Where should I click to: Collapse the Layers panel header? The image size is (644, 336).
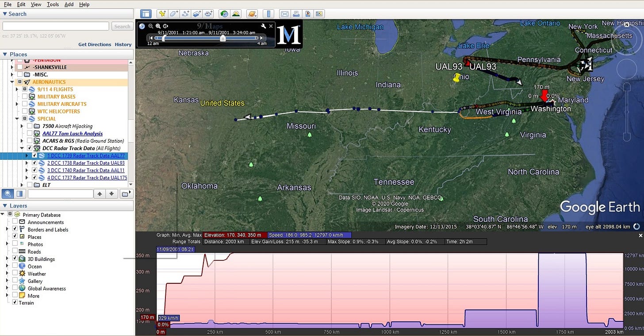pyautogui.click(x=5, y=206)
